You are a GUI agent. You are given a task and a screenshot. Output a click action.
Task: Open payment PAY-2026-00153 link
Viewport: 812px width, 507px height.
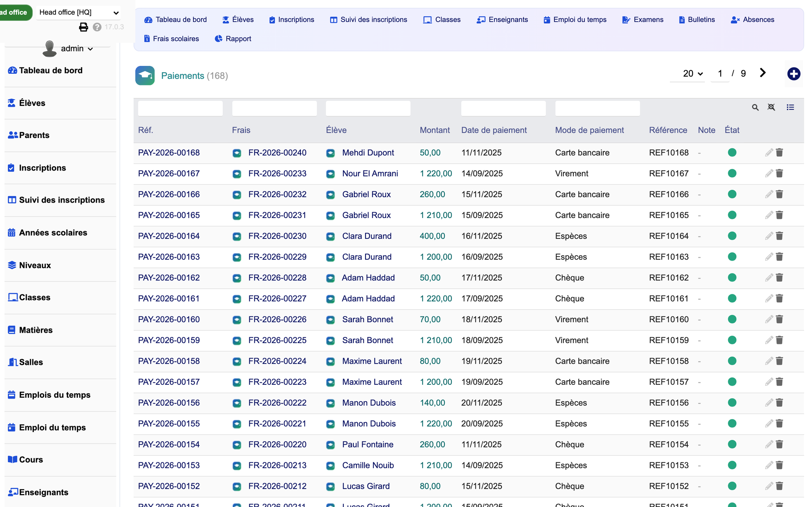coord(169,465)
